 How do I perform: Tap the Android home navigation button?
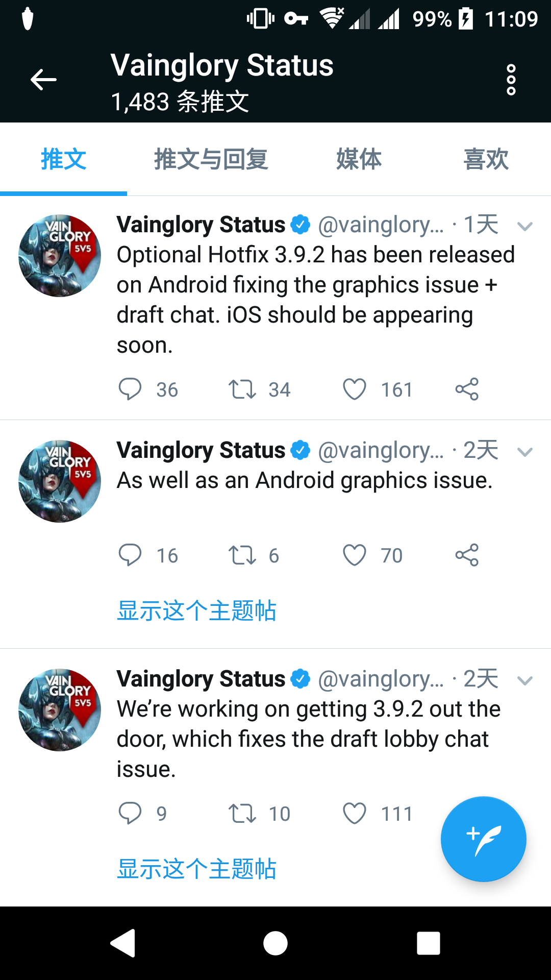pos(275,943)
